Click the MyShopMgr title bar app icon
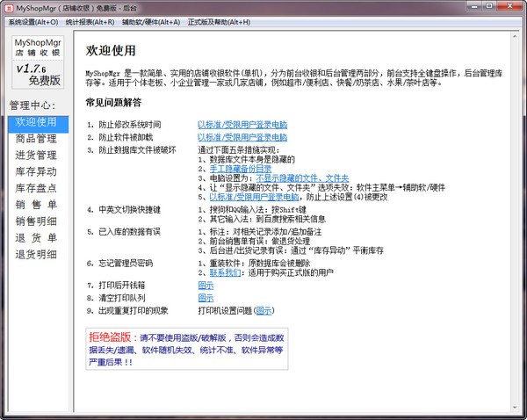The image size is (527, 420). point(9,7)
